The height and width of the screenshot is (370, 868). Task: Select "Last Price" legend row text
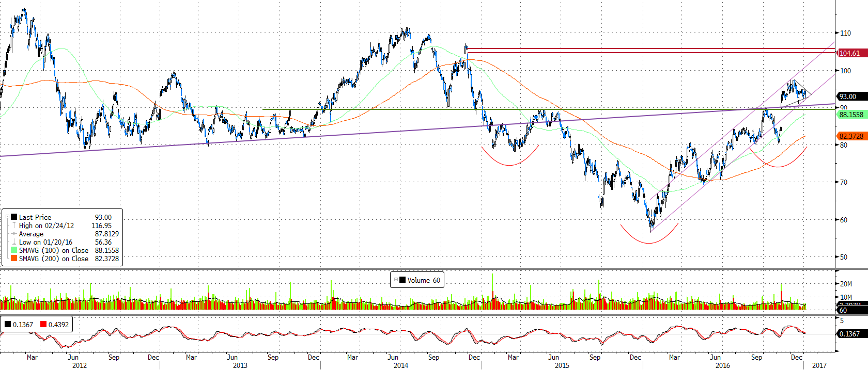click(x=35, y=217)
